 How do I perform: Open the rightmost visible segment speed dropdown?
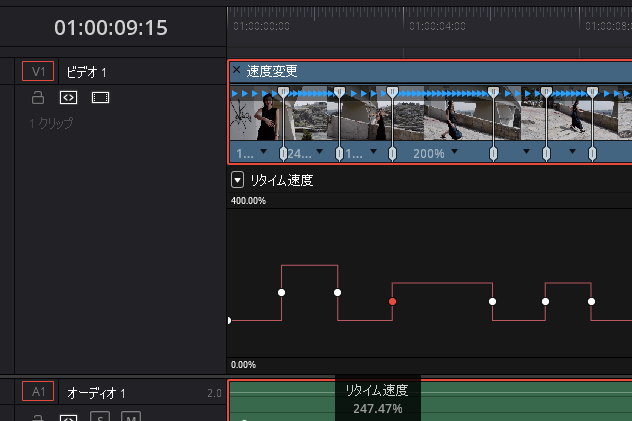pos(572,151)
